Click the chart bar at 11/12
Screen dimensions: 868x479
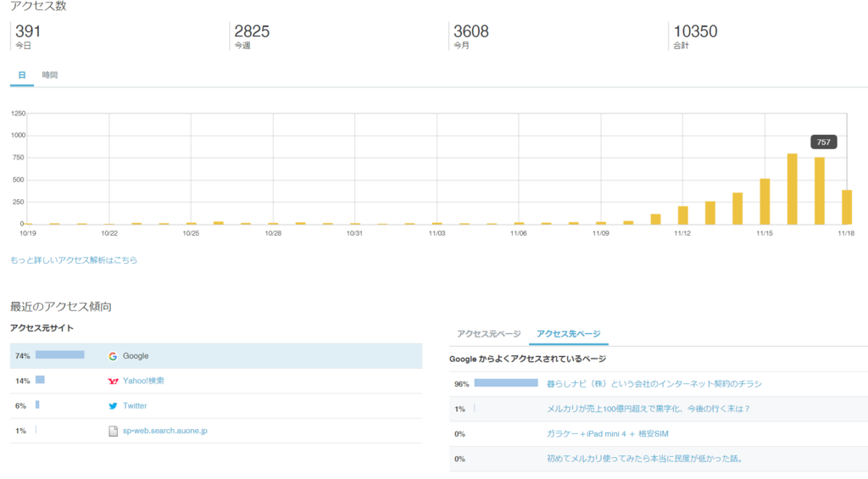coord(683,215)
